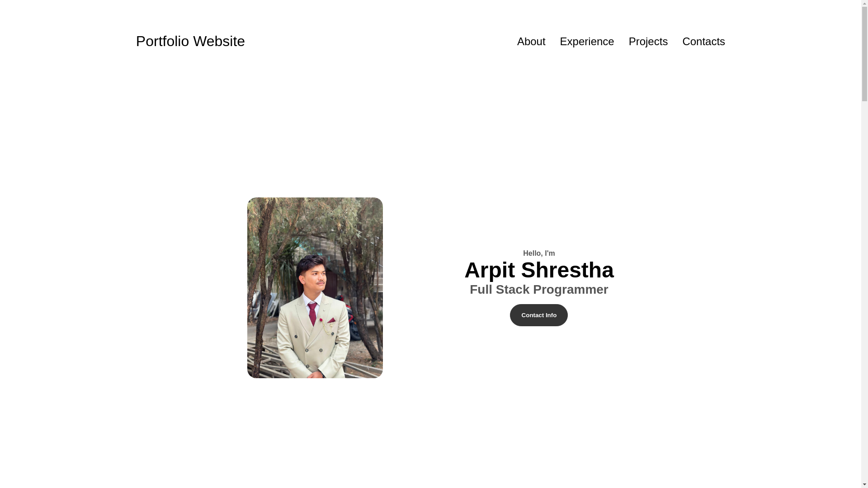The width and height of the screenshot is (868, 488).
Task: Jump to the Contacts nav link
Action: click(x=703, y=42)
